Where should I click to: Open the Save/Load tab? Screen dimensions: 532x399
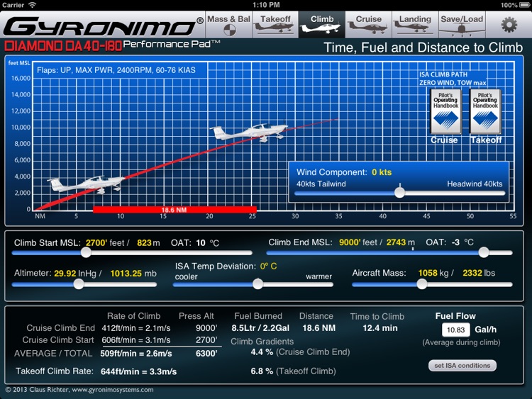(462, 24)
